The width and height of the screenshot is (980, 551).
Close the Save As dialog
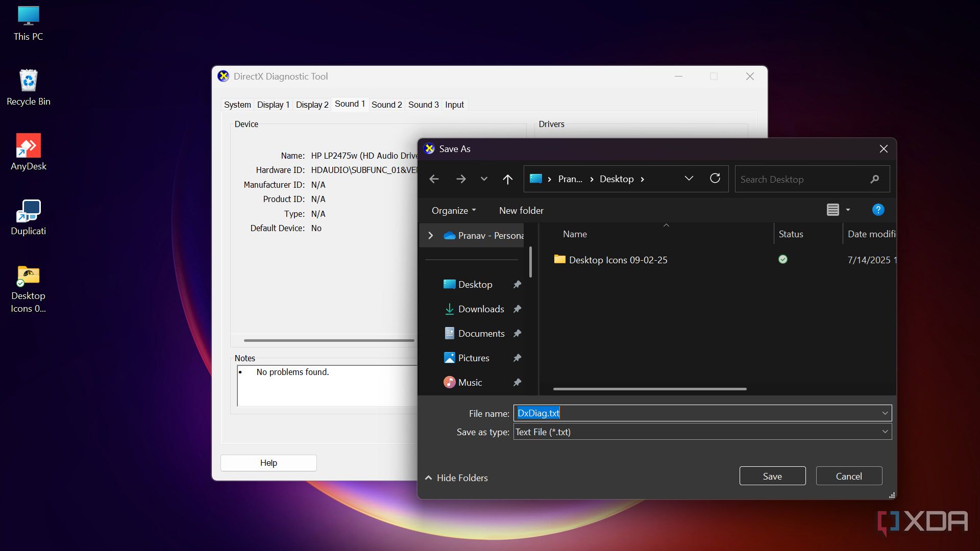pyautogui.click(x=884, y=148)
